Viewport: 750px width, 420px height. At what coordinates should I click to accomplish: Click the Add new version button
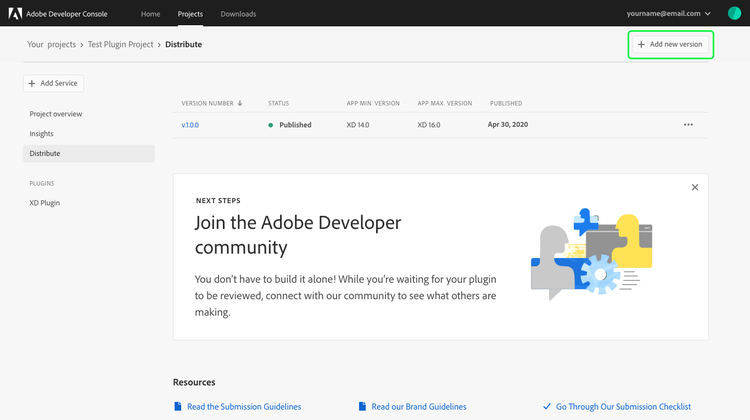coord(671,44)
